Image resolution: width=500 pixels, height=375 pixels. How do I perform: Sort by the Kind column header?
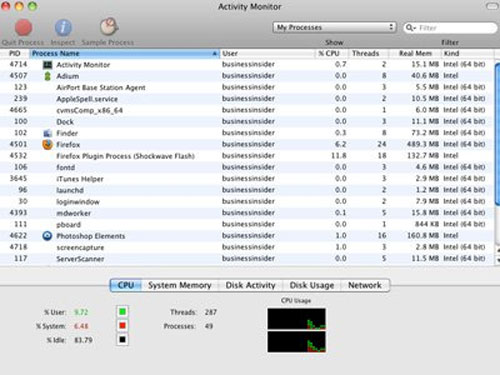click(468, 54)
